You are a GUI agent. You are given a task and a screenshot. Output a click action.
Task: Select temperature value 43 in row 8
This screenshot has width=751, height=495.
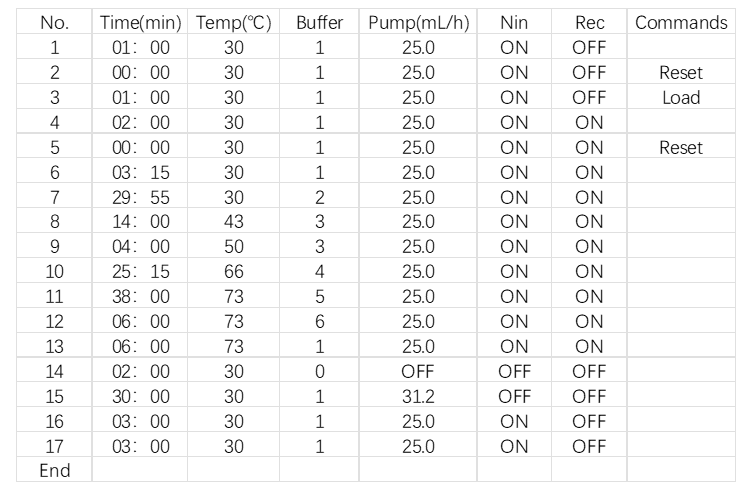[x=234, y=222]
